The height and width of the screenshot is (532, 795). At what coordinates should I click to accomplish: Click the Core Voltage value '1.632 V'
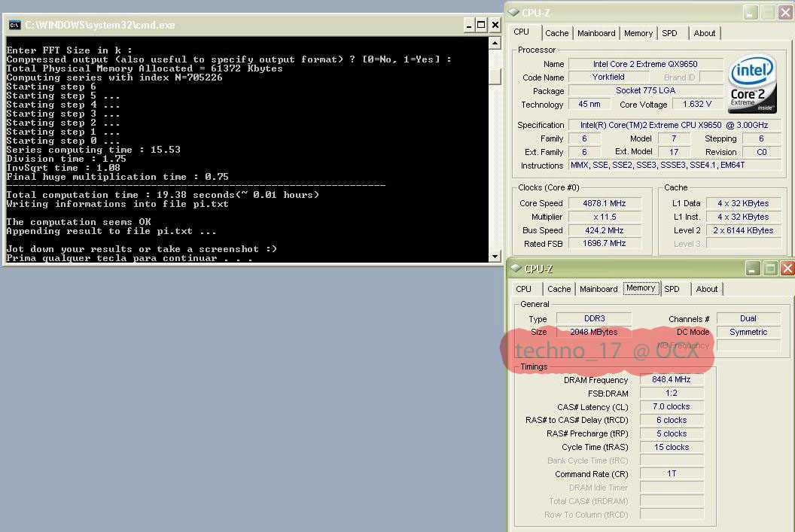click(697, 104)
